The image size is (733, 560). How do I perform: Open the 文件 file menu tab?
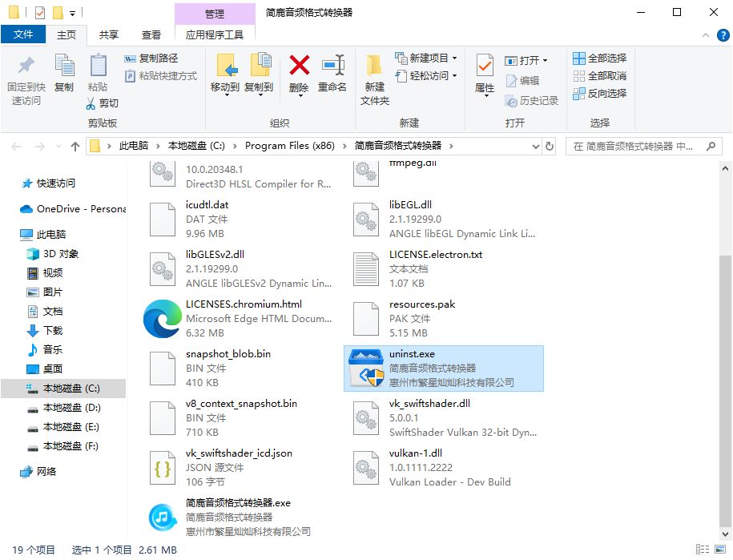click(23, 34)
